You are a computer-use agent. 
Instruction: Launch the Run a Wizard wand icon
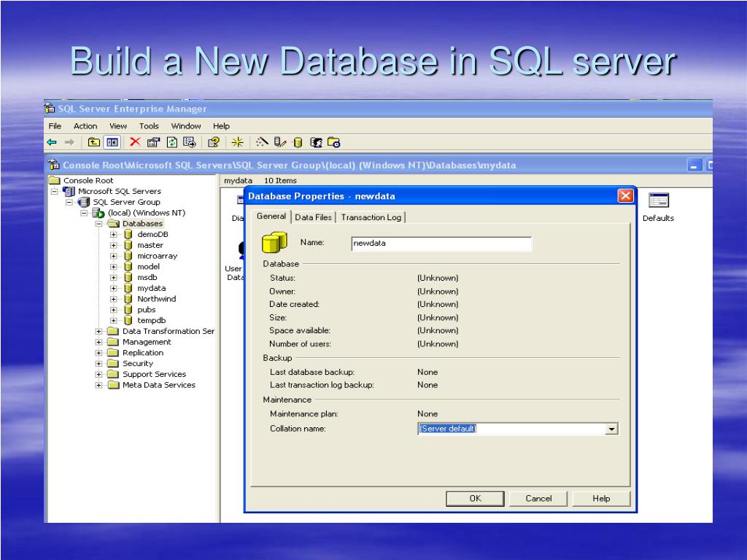(x=262, y=142)
